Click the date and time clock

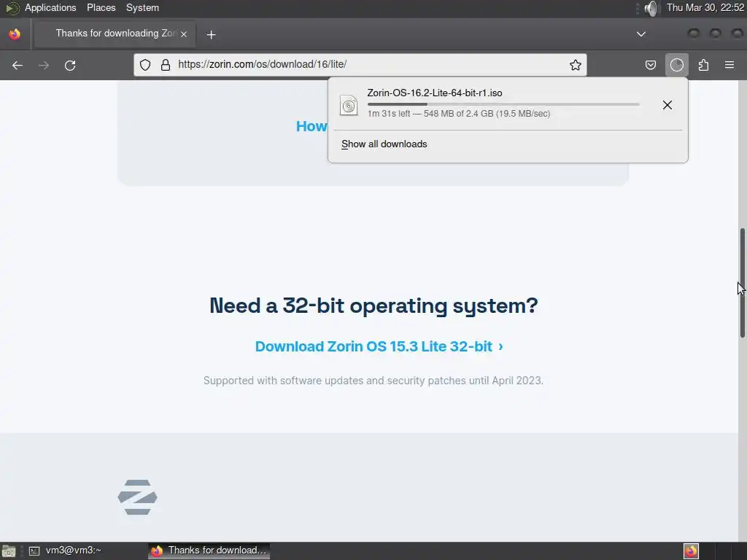pyautogui.click(x=705, y=7)
